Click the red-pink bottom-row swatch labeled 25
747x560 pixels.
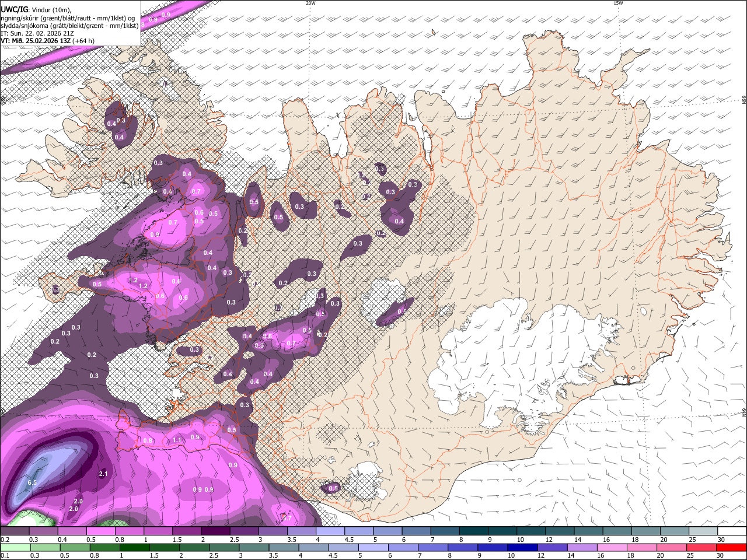(703, 547)
